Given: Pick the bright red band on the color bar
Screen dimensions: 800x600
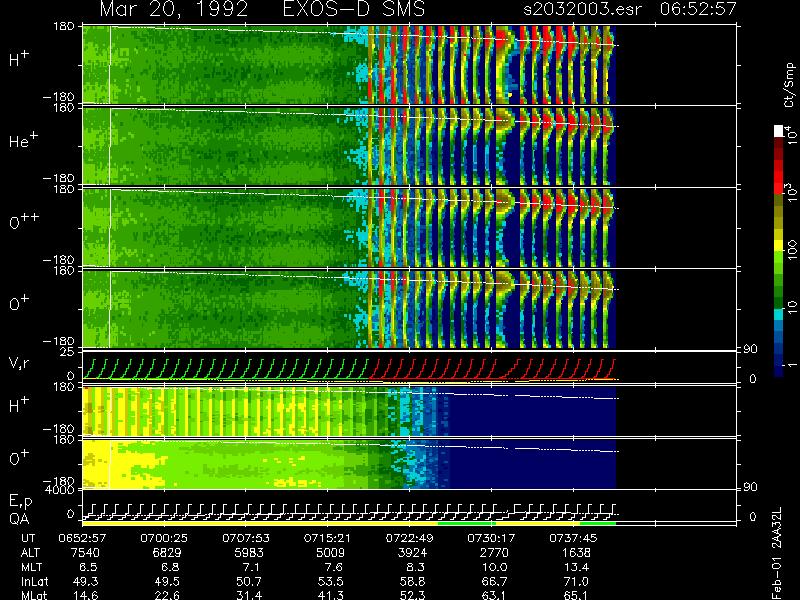Looking at the screenshot, I should pos(779,177).
